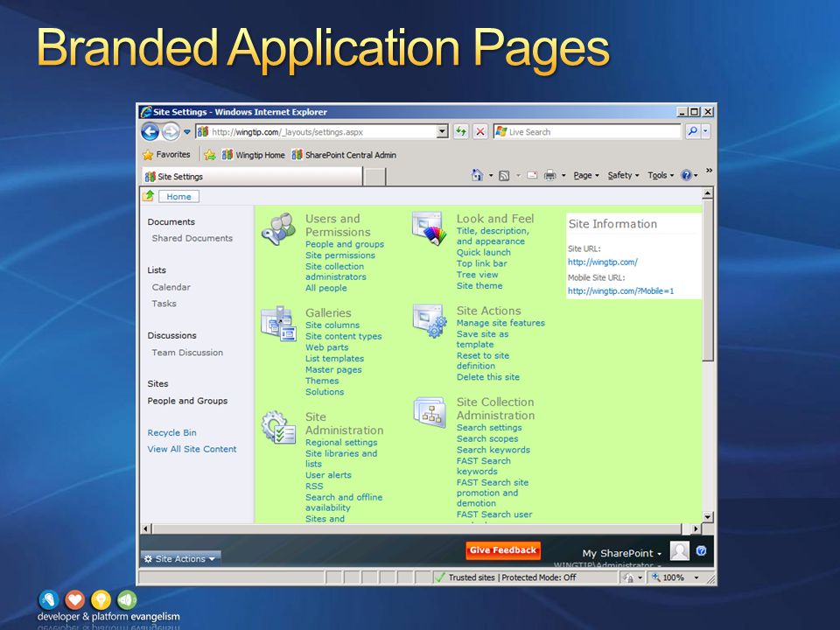Viewport: 840px width, 630px height.
Task: Open People and groups settings link
Action: 345,244
